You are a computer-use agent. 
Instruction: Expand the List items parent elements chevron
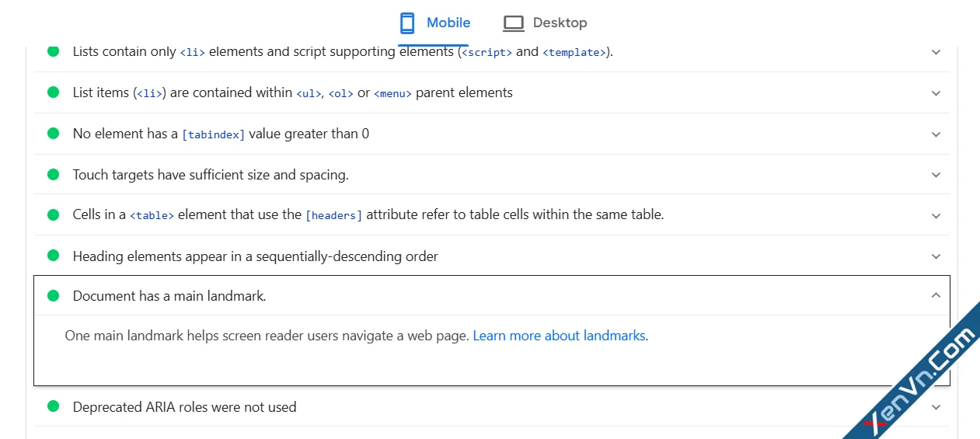936,93
